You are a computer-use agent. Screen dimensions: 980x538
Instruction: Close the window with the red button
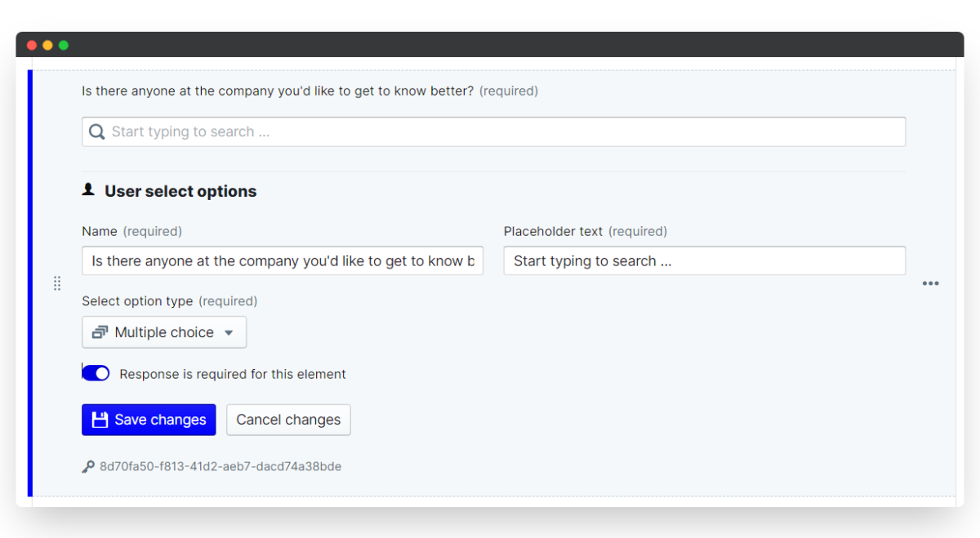coord(32,45)
